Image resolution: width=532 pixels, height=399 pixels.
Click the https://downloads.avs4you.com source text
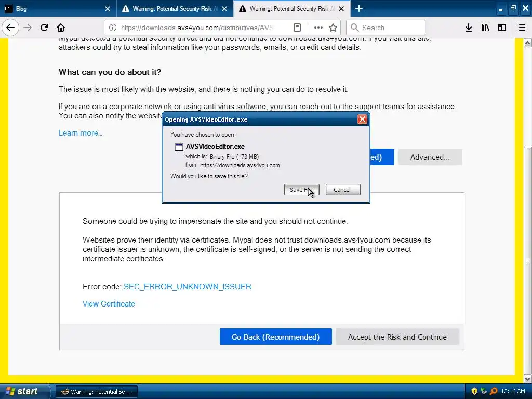[240, 165]
